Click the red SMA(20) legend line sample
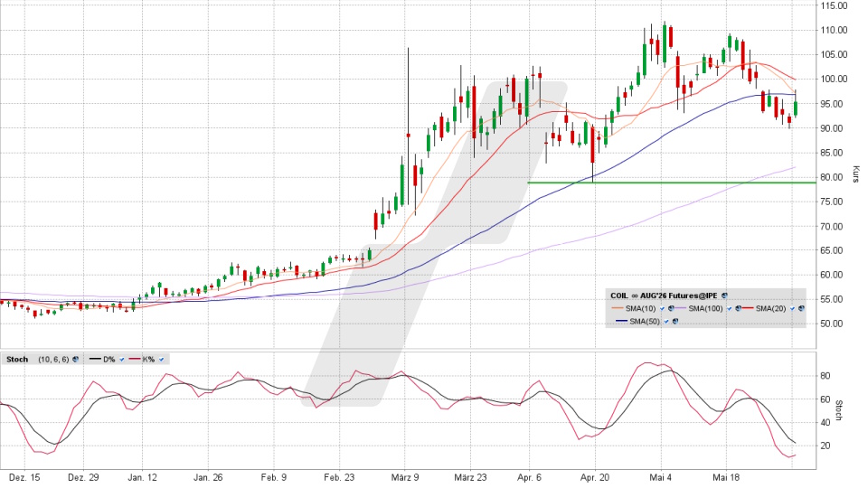The width and height of the screenshot is (868, 488). 748,308
